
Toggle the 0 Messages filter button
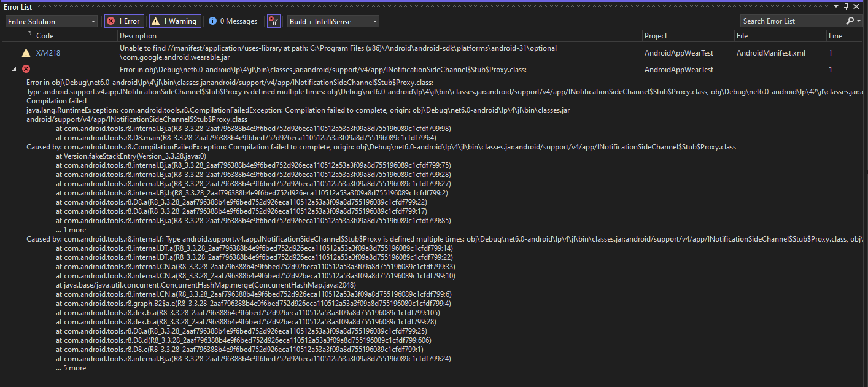pos(233,21)
